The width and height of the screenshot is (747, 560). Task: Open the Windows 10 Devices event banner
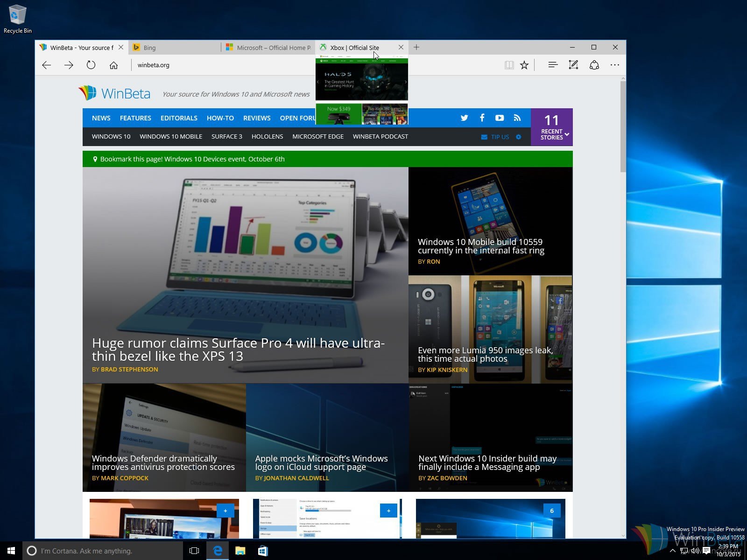click(x=328, y=159)
